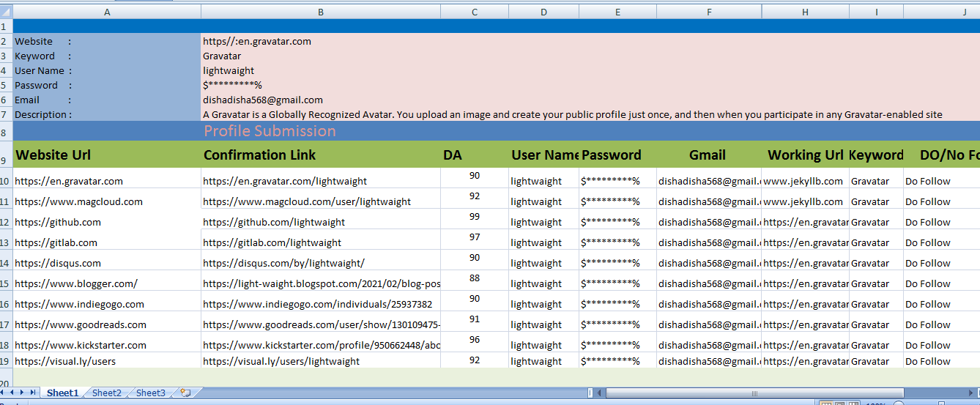Image resolution: width=980 pixels, height=405 pixels.
Task: Click the 'DA' header cell
Action: coord(475,155)
